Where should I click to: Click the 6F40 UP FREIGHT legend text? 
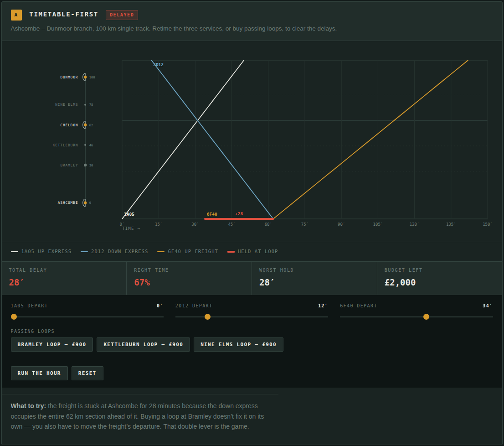(193, 251)
